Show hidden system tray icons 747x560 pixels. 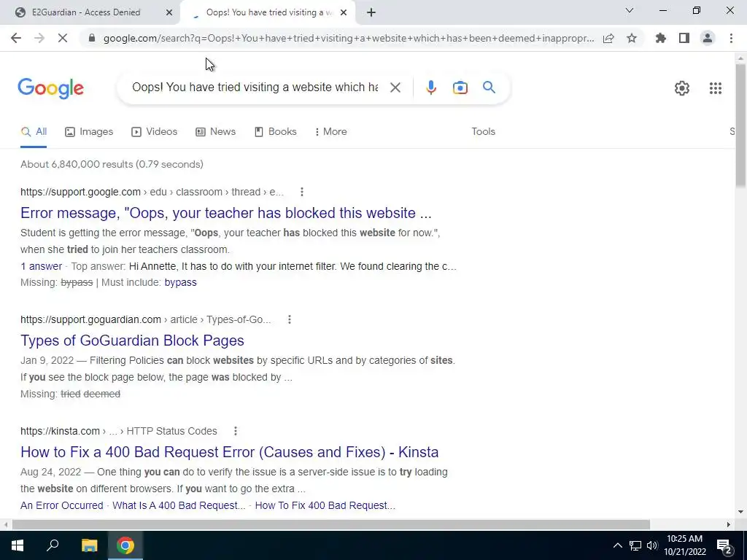[x=617, y=545]
